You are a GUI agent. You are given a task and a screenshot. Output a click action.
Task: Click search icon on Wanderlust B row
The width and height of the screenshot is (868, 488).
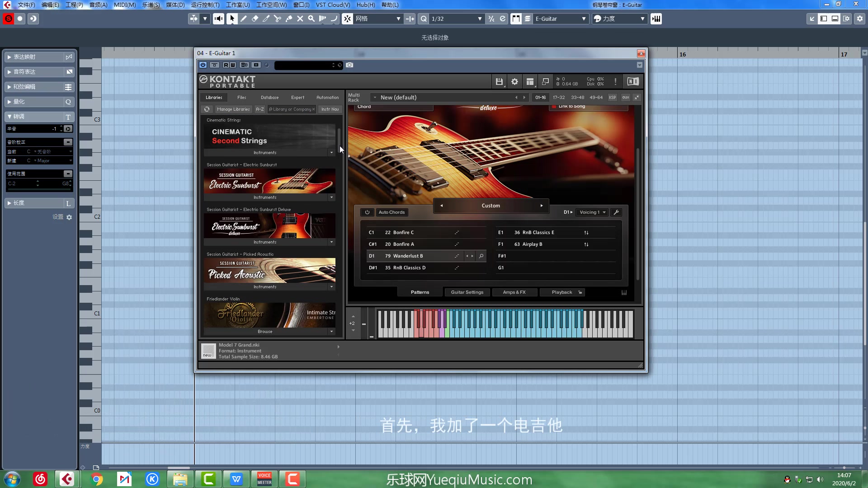click(x=481, y=256)
